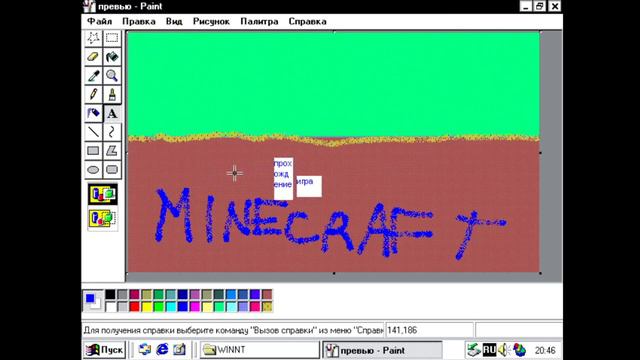640x360 pixels.
Task: Click the Show Desktop quick launch icon
Action: click(x=179, y=349)
